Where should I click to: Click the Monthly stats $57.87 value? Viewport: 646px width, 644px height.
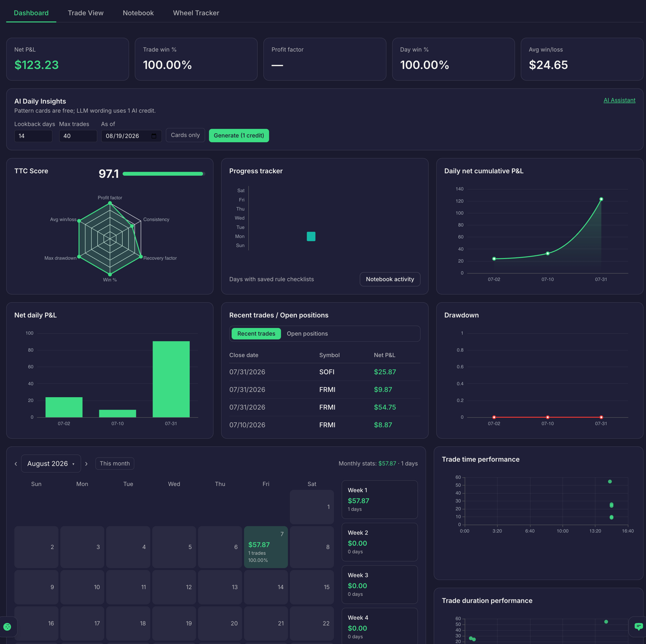pos(387,463)
